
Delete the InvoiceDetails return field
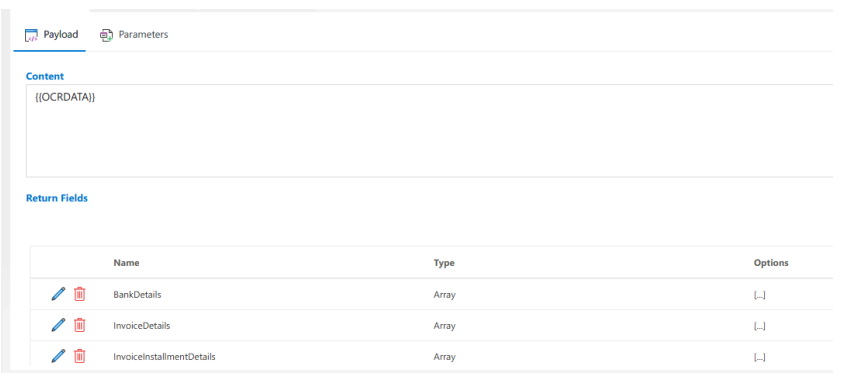(x=80, y=325)
